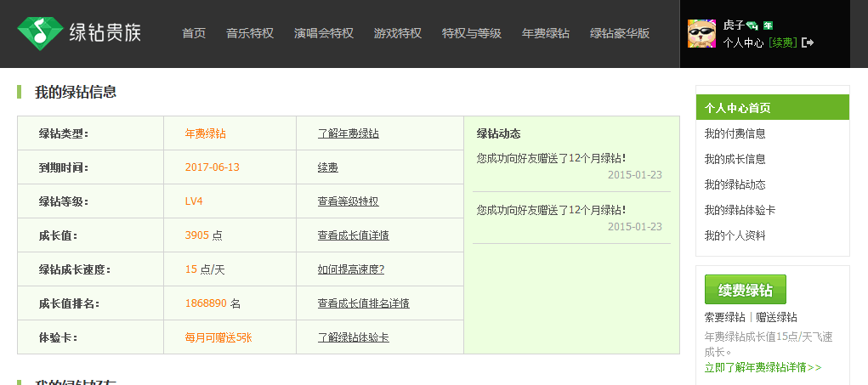868x385 pixels.
Task: Open 年费绿钻 in the navigation bar
Action: [x=545, y=33]
